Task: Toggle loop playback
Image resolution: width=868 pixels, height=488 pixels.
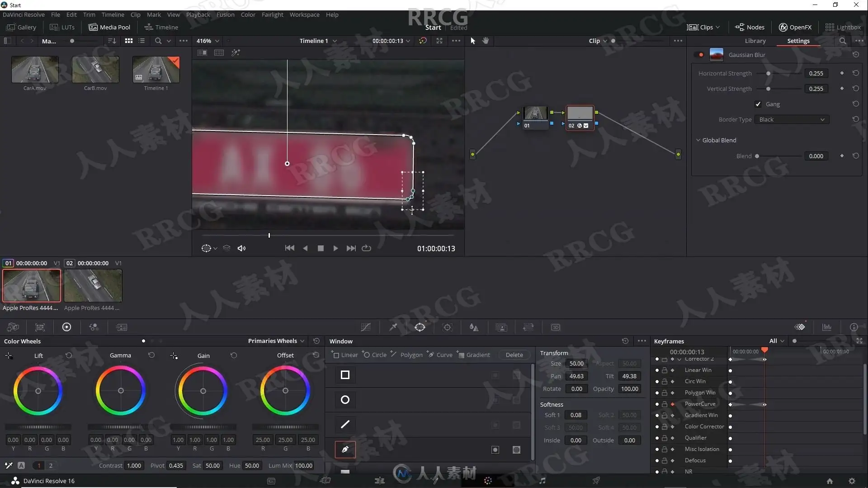Action: pyautogui.click(x=367, y=248)
